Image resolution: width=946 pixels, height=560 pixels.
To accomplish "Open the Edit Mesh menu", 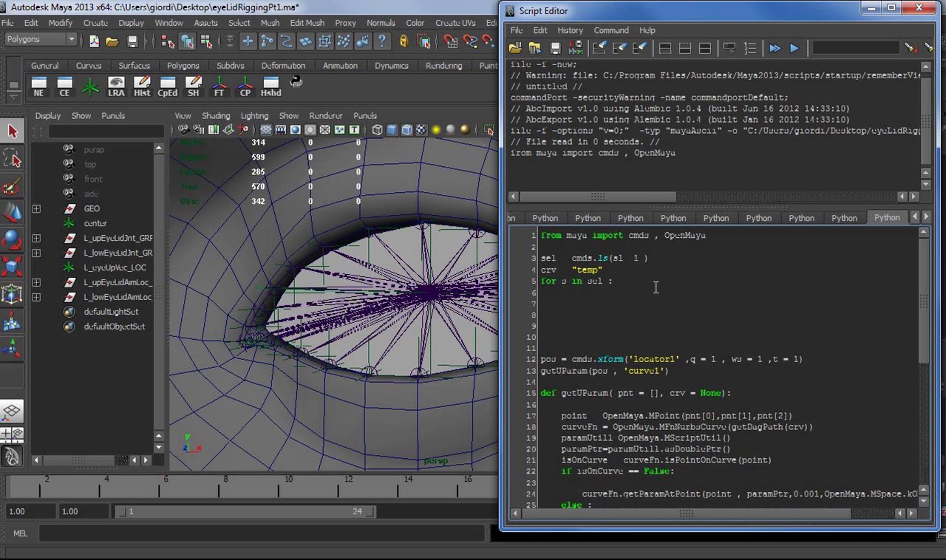I will [x=307, y=23].
